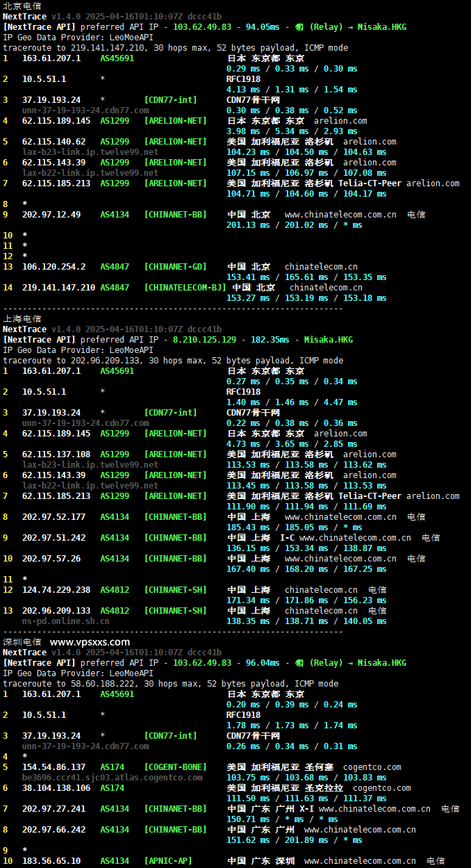
Task: Select hop IP 202.97.66.242
Action: 54,830
